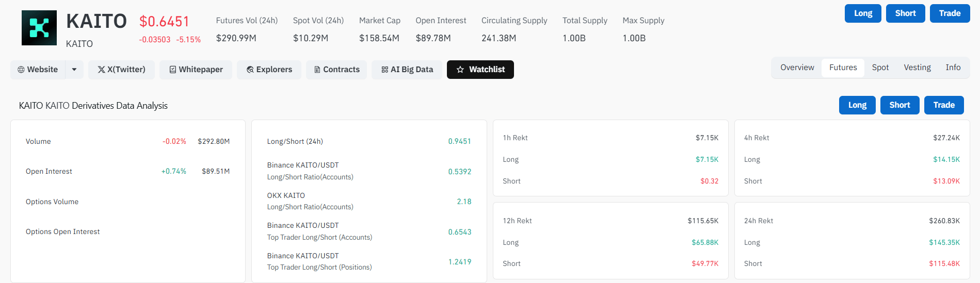
Task: Switch to the Spot tab
Action: click(x=880, y=68)
